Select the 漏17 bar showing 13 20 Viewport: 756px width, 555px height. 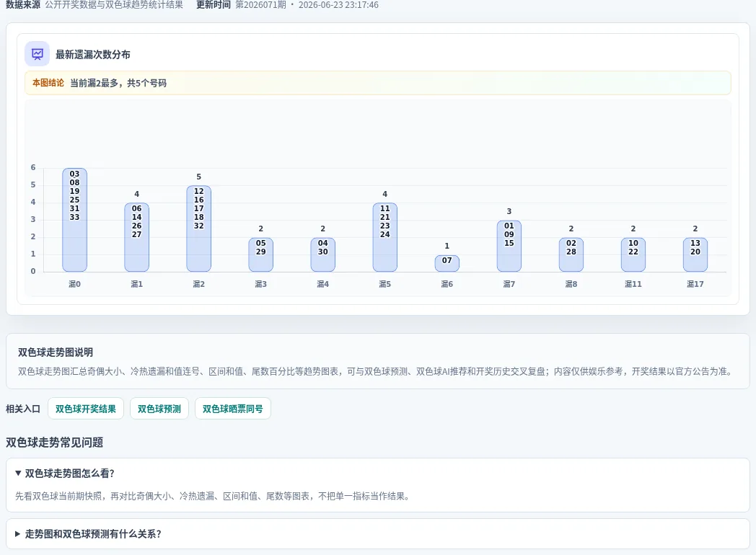[695, 254]
